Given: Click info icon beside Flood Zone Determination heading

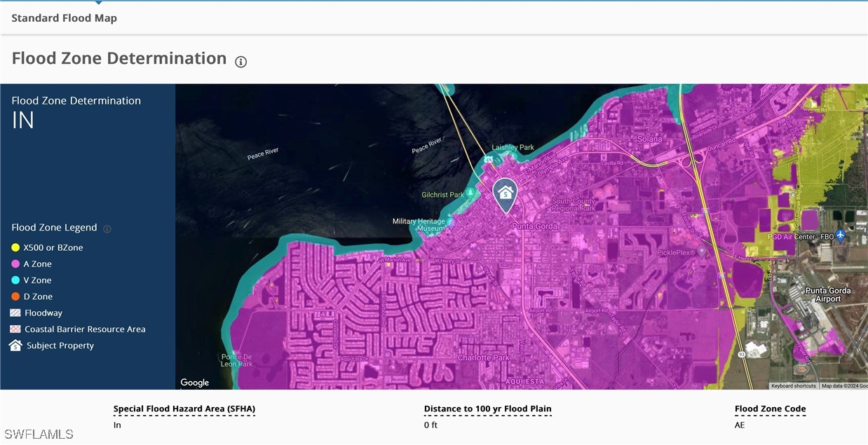Looking at the screenshot, I should [x=241, y=62].
